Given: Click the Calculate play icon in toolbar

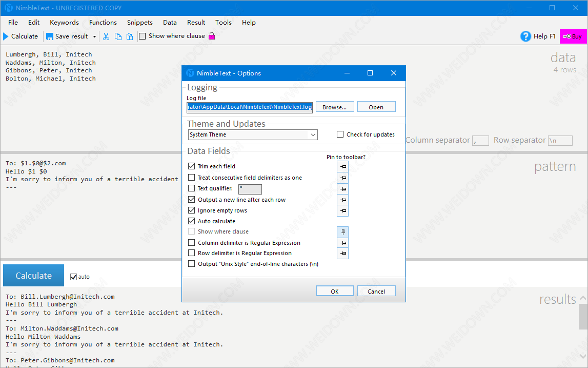Looking at the screenshot, I should (x=6, y=36).
